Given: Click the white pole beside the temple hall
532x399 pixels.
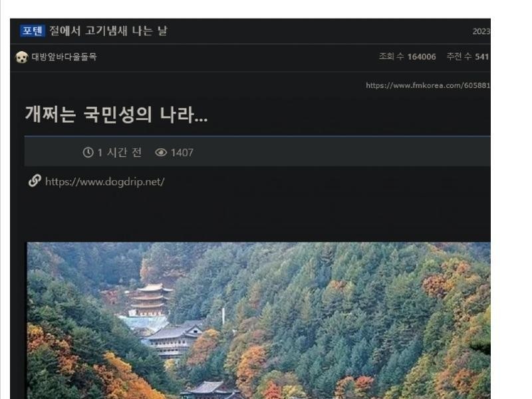Looking at the screenshot, I should click(223, 317).
